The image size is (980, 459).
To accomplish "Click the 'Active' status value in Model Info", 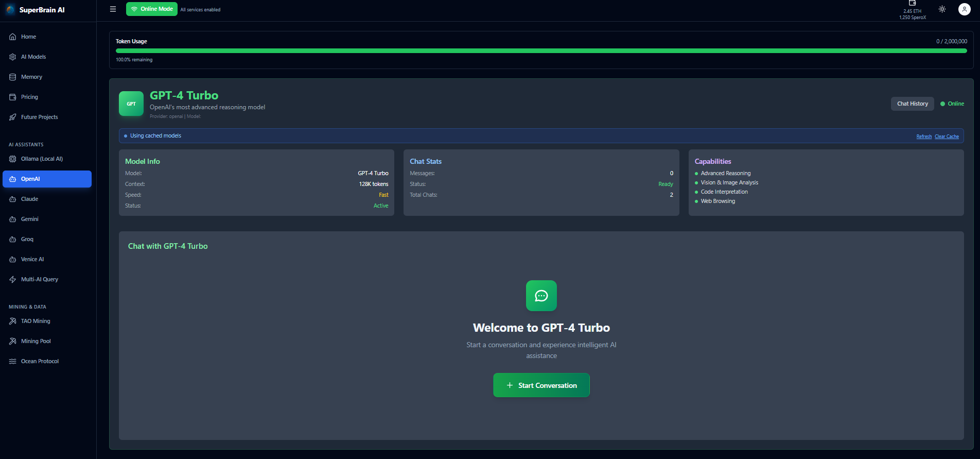I will tap(381, 206).
